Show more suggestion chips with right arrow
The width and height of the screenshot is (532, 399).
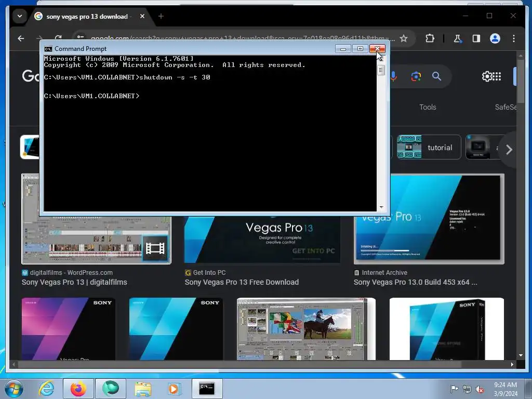(x=509, y=149)
